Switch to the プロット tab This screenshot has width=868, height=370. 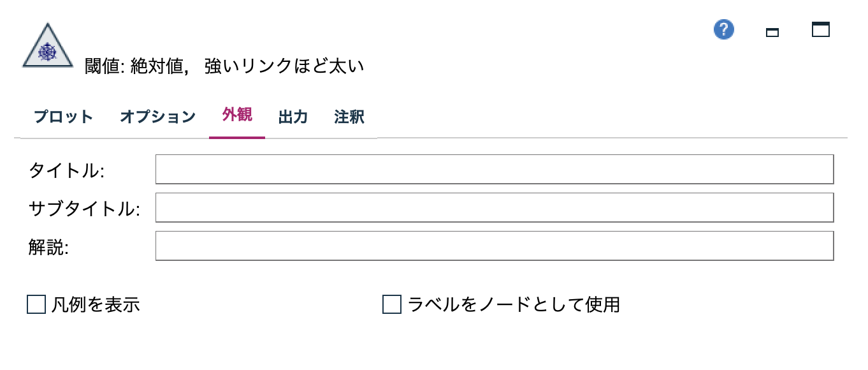tap(62, 117)
